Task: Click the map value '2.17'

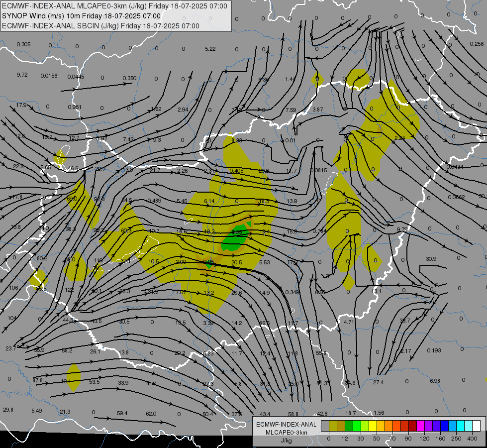Action: [405, 351]
